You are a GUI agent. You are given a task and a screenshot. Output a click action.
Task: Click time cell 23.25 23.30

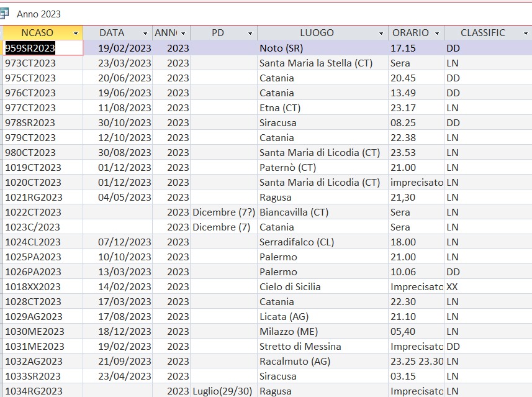coord(417,362)
